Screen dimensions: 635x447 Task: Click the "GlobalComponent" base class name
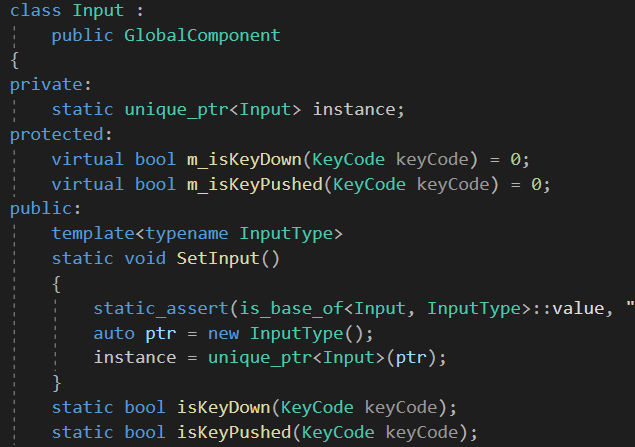(x=202, y=35)
